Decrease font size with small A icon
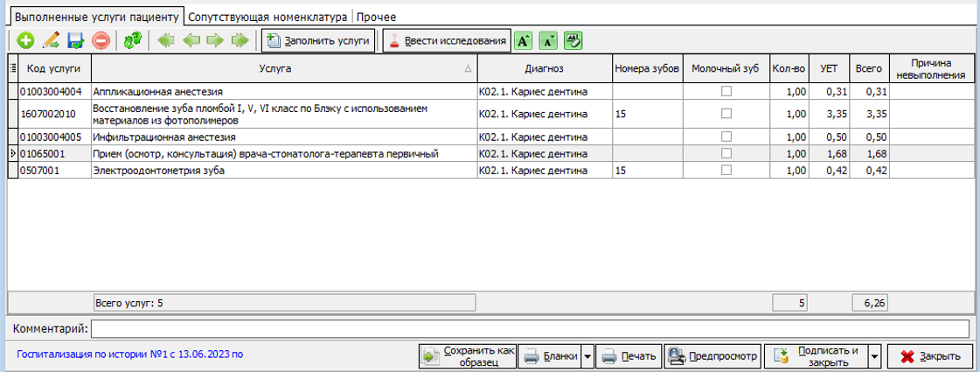Screen dimensions: 980x372 point(548,40)
